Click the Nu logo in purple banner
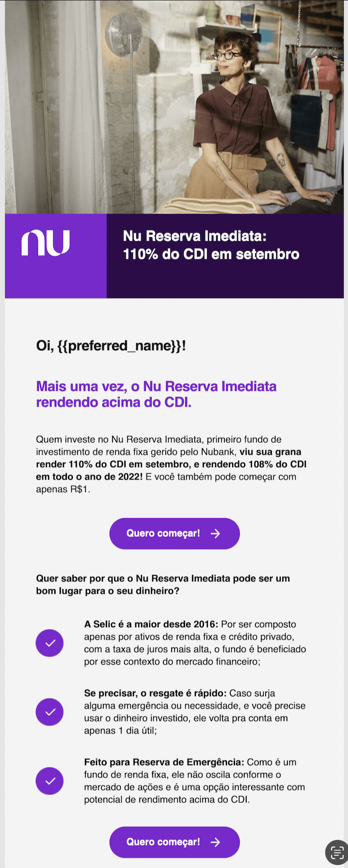This screenshot has width=348, height=868. [46, 243]
